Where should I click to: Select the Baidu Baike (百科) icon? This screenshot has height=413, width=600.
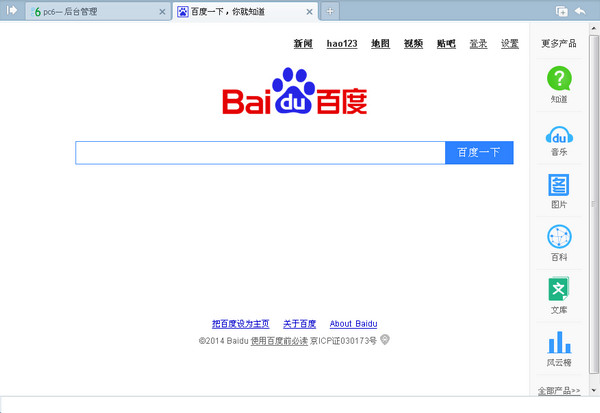559,238
